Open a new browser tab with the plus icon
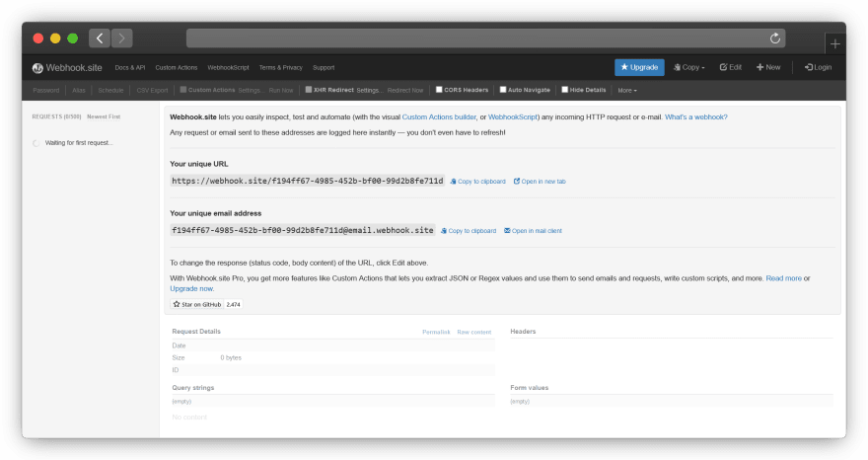The width and height of the screenshot is (868, 460). point(834,43)
